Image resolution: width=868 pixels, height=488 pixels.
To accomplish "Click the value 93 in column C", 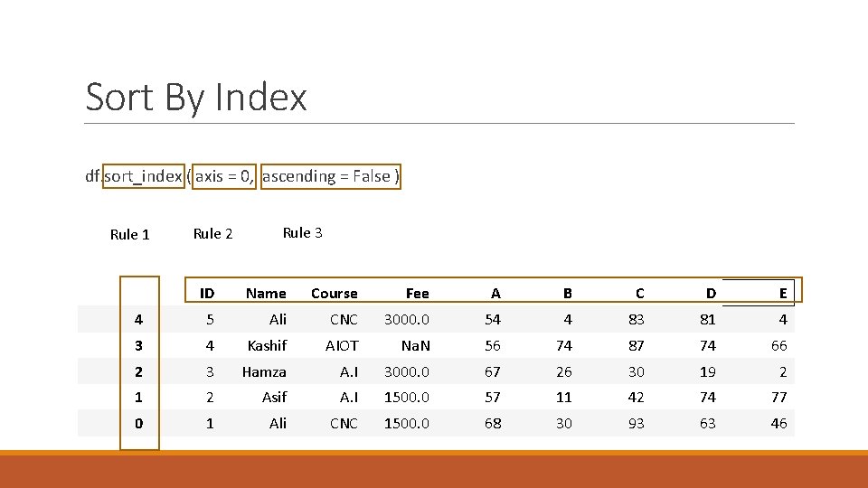I will pyautogui.click(x=636, y=423).
